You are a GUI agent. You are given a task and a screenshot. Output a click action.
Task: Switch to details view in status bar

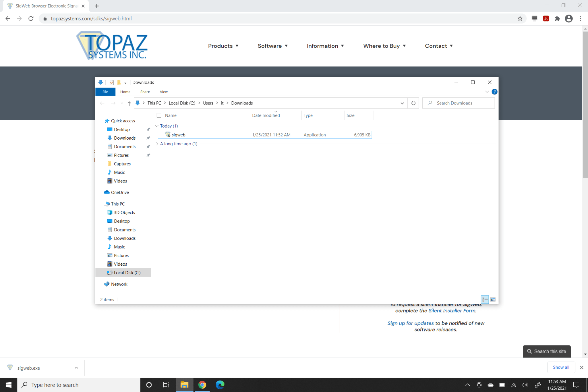485,299
